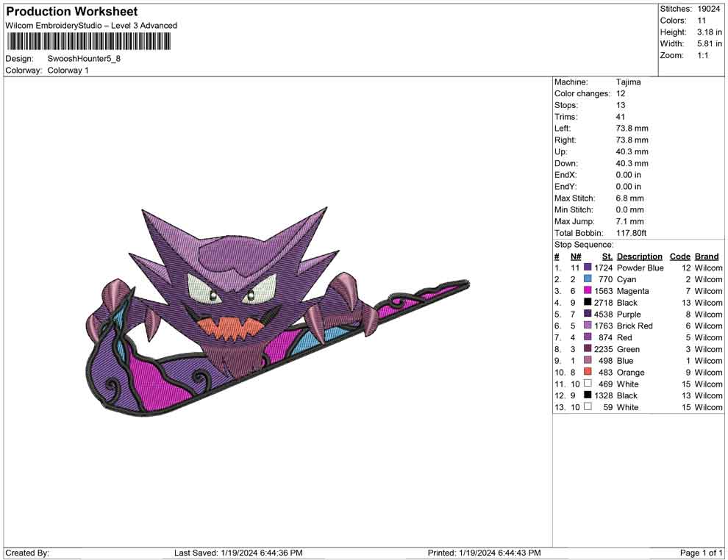The image size is (728, 560).
Task: Click the Description column header
Action: [639, 256]
